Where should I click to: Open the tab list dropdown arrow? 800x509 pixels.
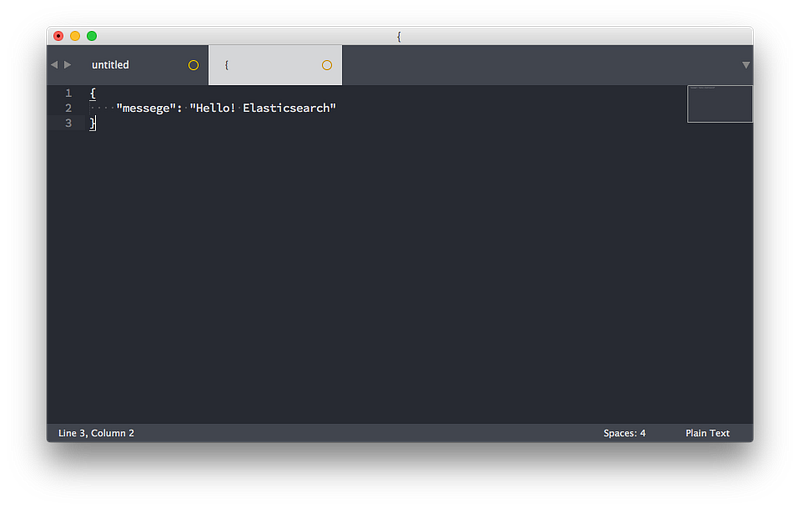745,65
